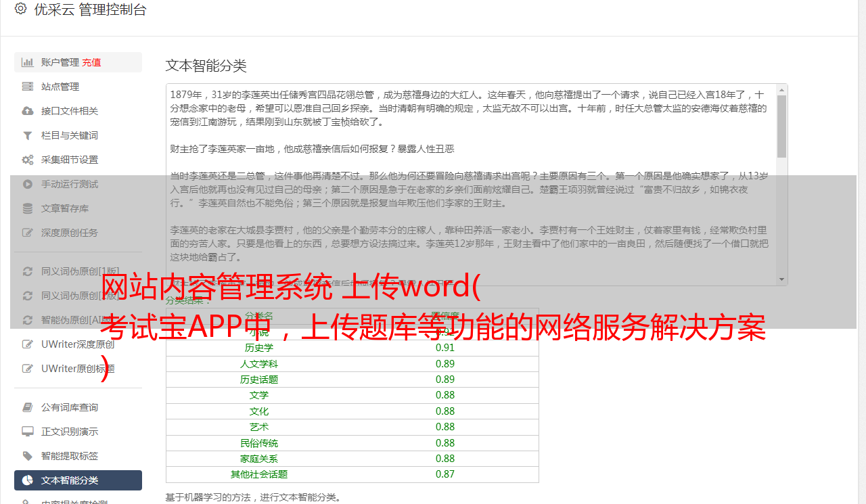Select the 智能伪原创[AI版] sidebar entry

[78, 320]
